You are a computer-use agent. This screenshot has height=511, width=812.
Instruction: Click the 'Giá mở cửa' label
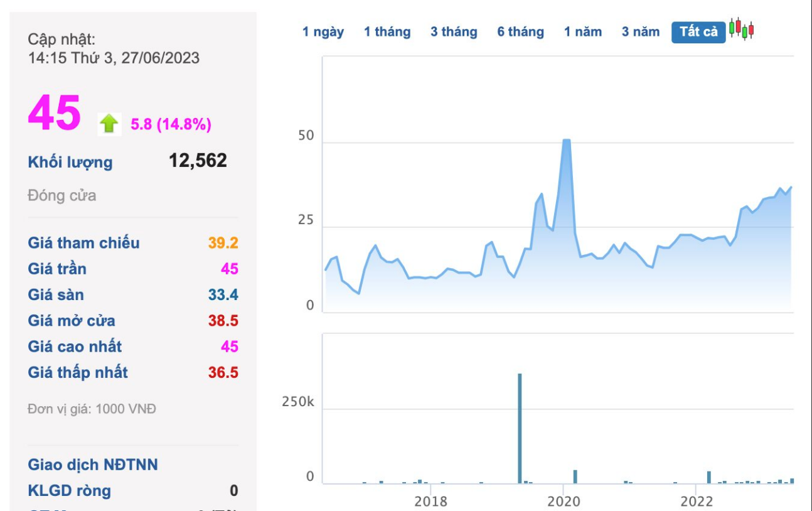(x=72, y=321)
